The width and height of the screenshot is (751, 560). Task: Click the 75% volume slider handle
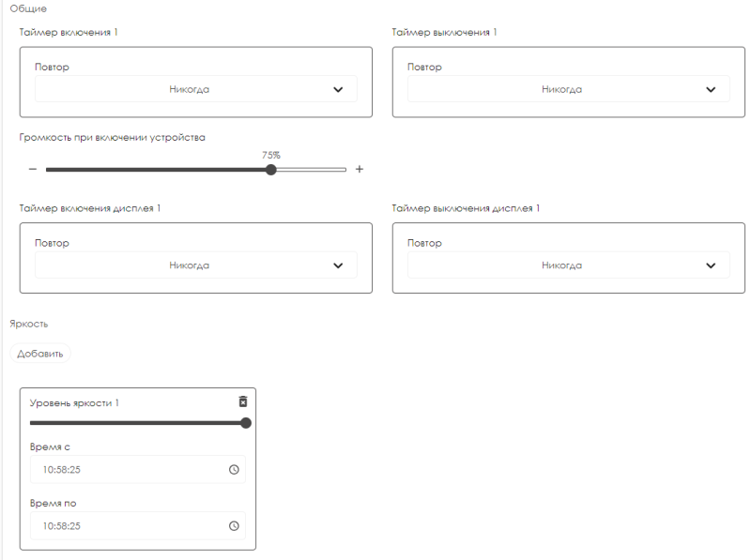tap(271, 170)
